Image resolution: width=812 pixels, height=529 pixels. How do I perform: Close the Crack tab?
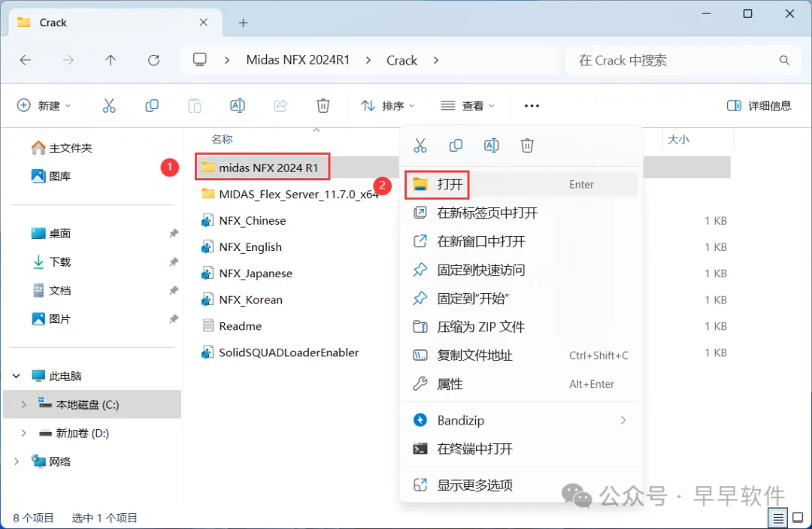click(204, 23)
